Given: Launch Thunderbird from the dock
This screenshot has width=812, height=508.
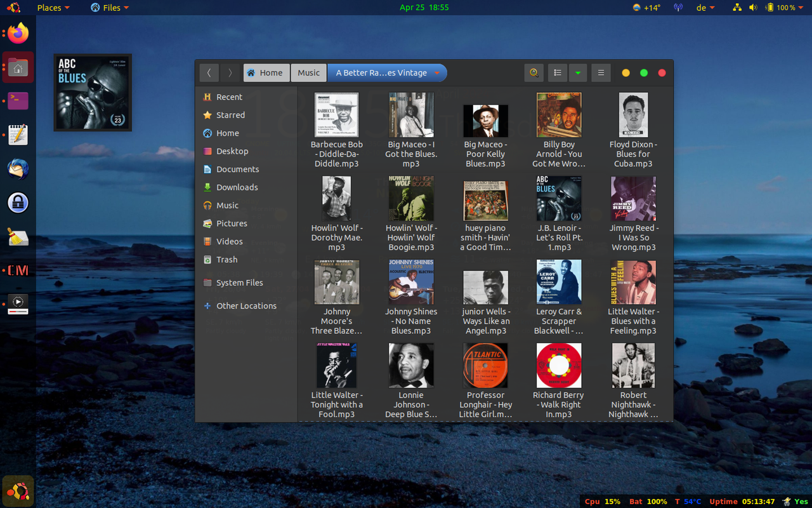Looking at the screenshot, I should tap(18, 169).
